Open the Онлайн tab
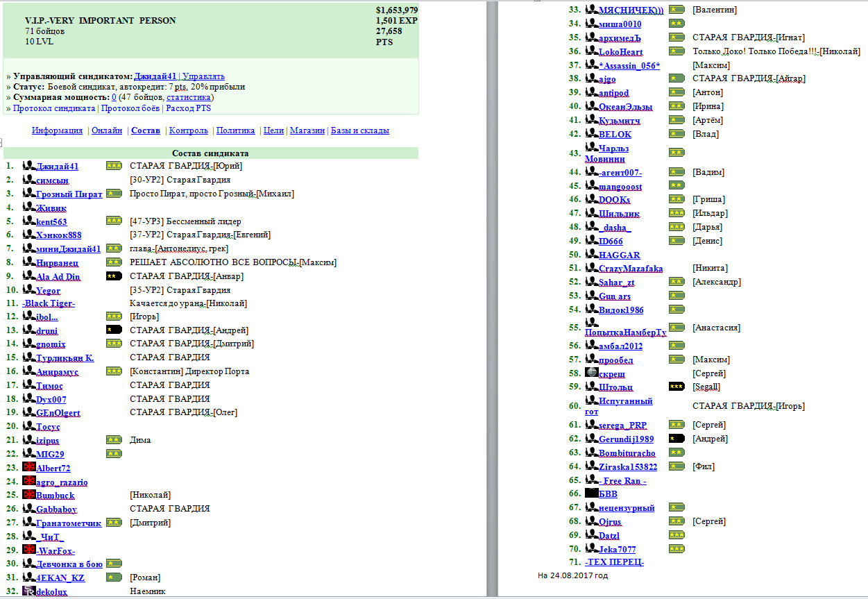The width and height of the screenshot is (868, 599). 107,130
